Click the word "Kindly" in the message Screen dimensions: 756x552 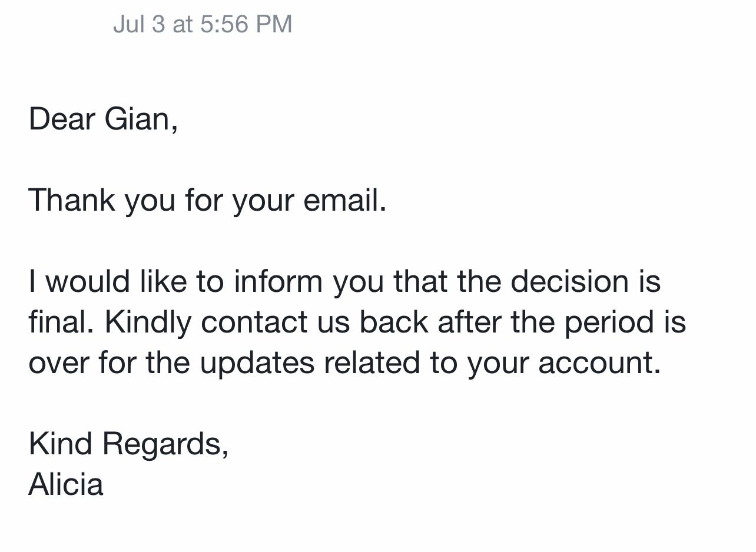[147, 322]
